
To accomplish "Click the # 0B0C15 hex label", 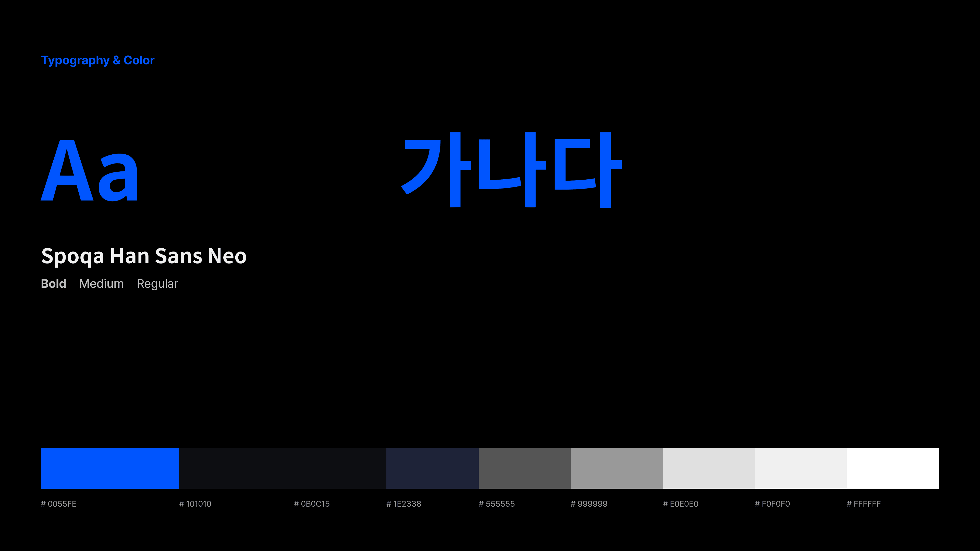I will click(x=312, y=504).
